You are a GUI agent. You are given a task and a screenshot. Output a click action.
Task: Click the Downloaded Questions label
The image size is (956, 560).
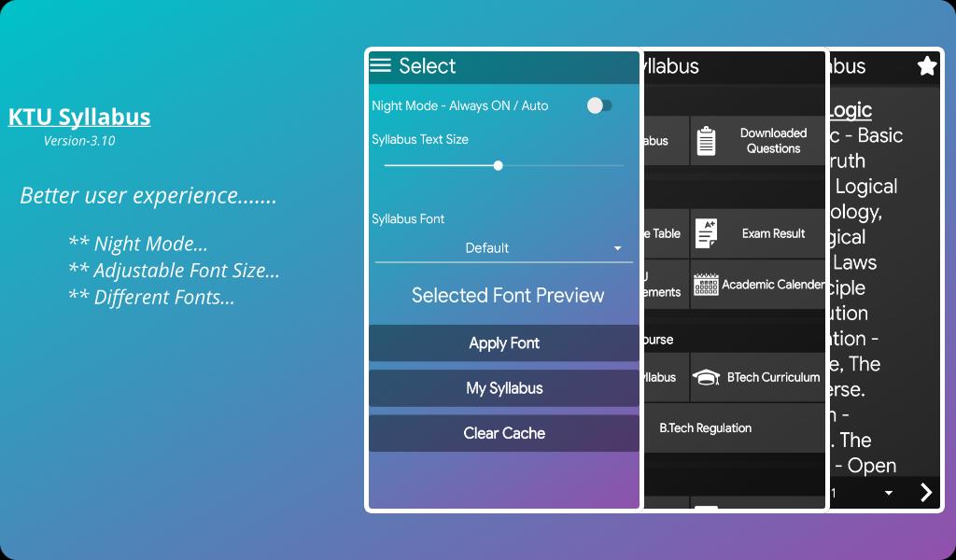click(773, 141)
